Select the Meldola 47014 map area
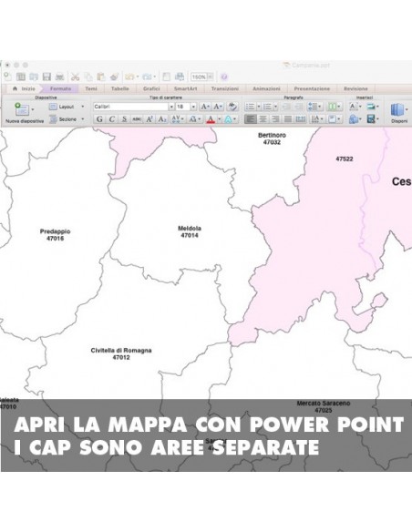This screenshot has height=532, width=412. click(x=190, y=231)
